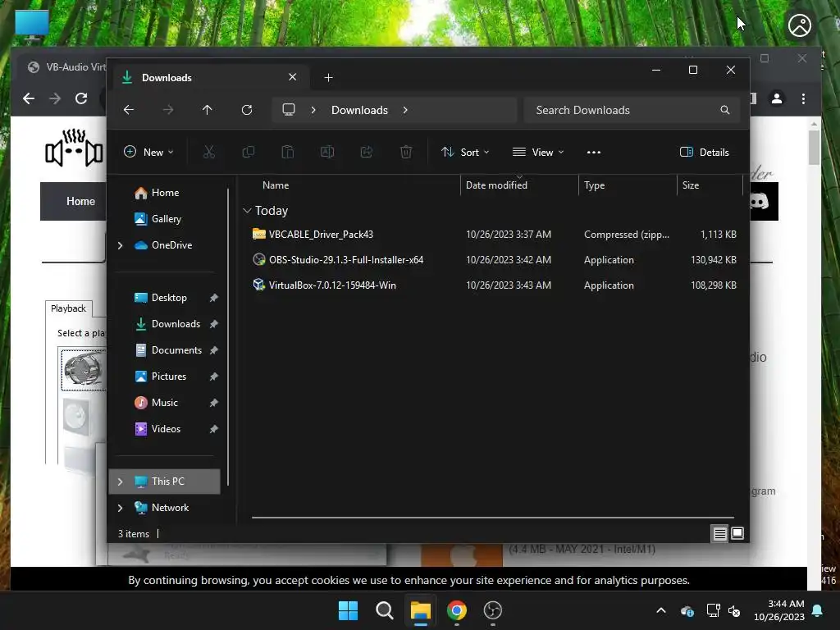Select the Playback tab on the webpage
Viewport: 840px width, 630px height.
pyautogui.click(x=68, y=308)
